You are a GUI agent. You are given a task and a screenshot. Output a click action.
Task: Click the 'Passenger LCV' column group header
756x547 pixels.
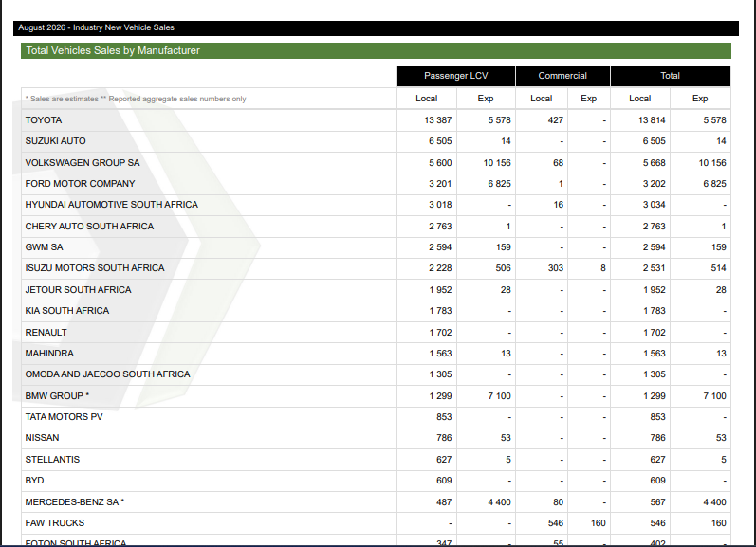(456, 76)
